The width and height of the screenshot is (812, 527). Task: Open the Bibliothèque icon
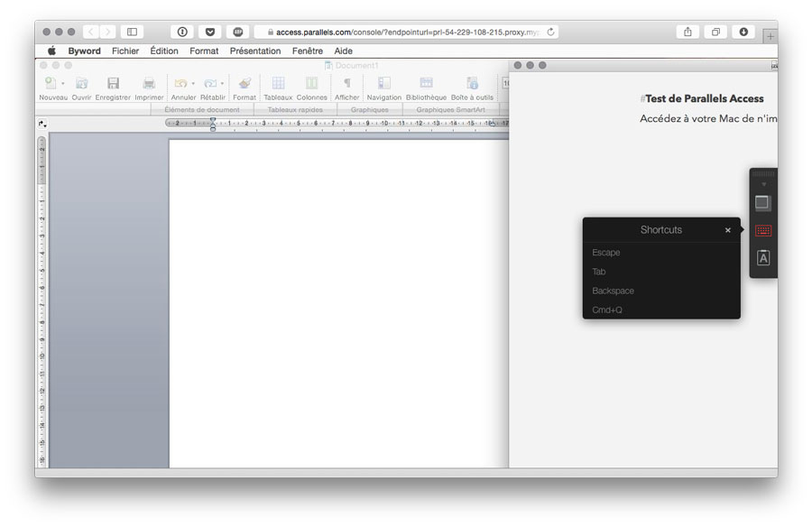(x=426, y=83)
